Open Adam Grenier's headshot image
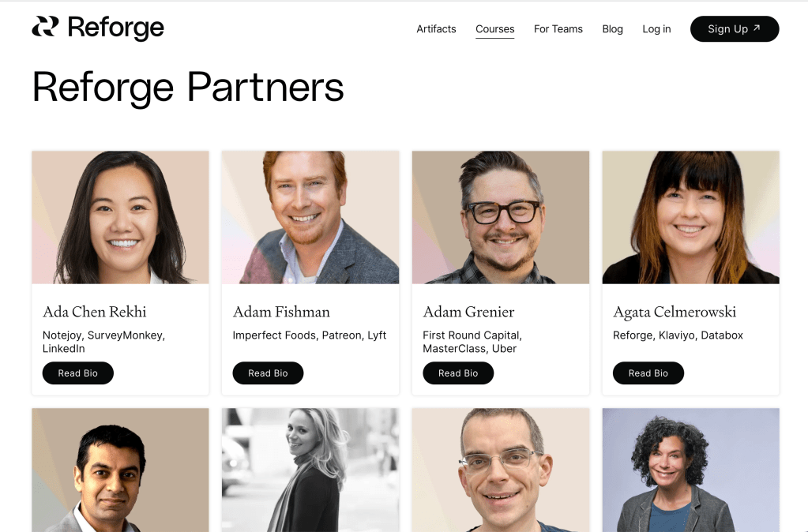808x532 pixels. click(501, 217)
